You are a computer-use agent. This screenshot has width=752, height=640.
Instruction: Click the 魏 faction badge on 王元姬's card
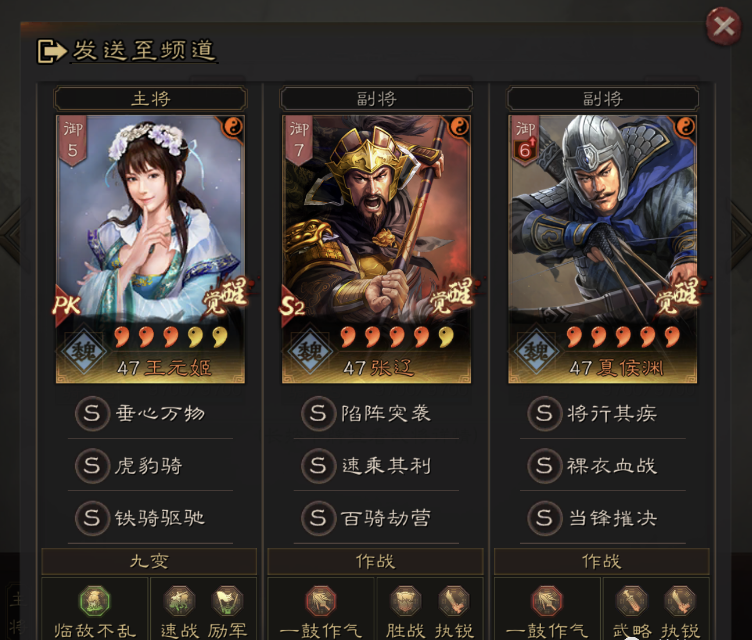84,352
